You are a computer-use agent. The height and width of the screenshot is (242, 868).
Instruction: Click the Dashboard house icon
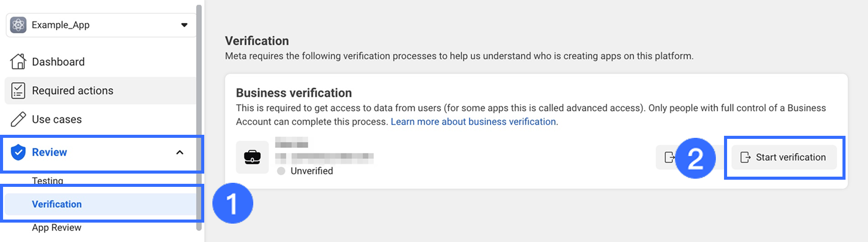(18, 62)
